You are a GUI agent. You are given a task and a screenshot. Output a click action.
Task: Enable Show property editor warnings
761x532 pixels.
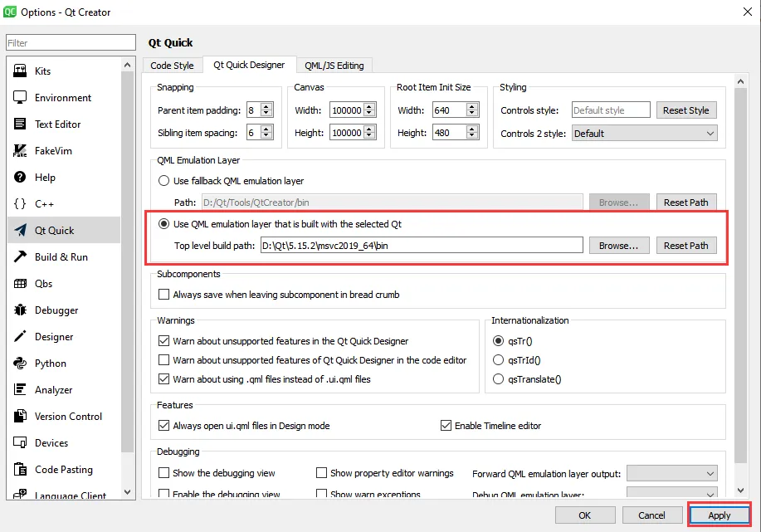(321, 472)
